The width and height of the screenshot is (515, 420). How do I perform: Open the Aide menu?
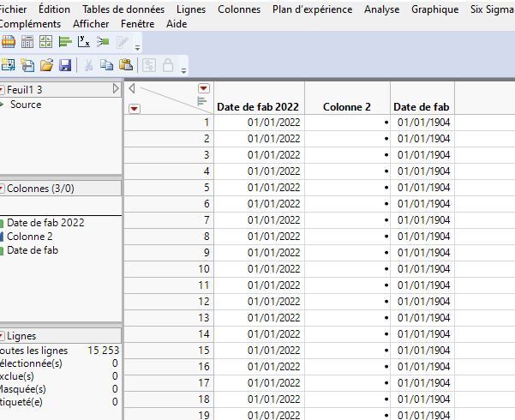click(x=177, y=24)
